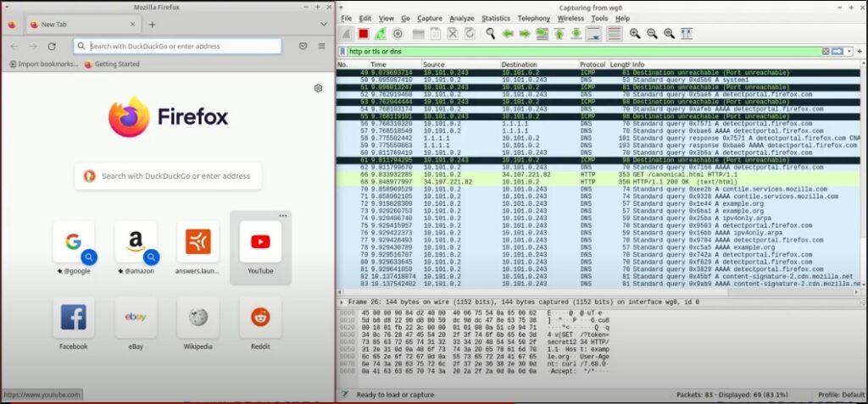Select the GET /canonical.html HTTP/1.1 packet
Viewport: 868px width, 404px height.
599,174
